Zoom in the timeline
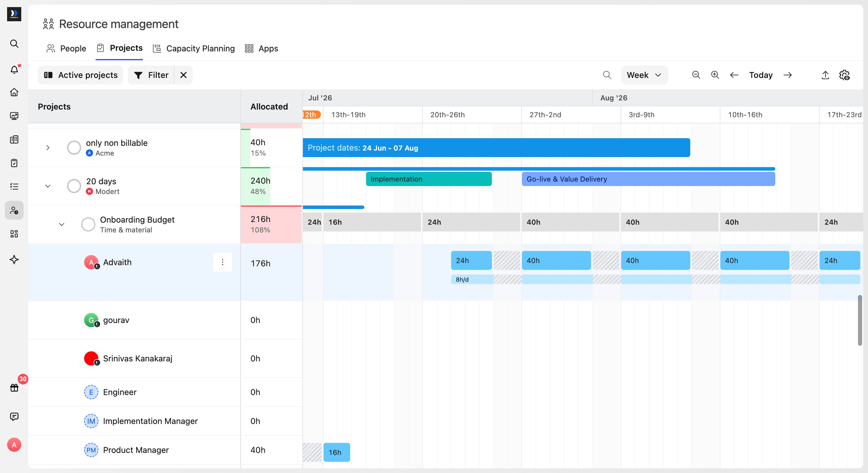This screenshot has width=868, height=473. [x=715, y=75]
